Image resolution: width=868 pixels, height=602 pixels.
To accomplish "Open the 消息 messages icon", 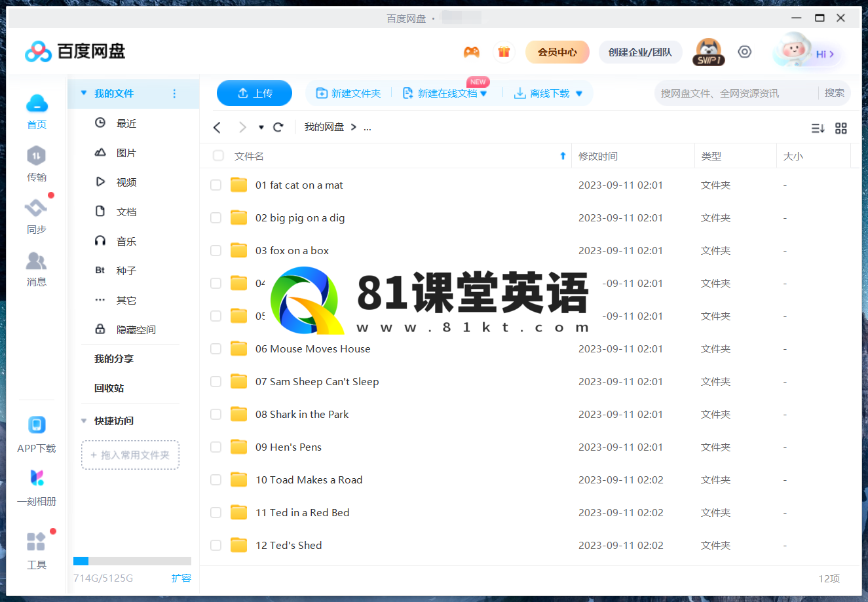I will [37, 261].
